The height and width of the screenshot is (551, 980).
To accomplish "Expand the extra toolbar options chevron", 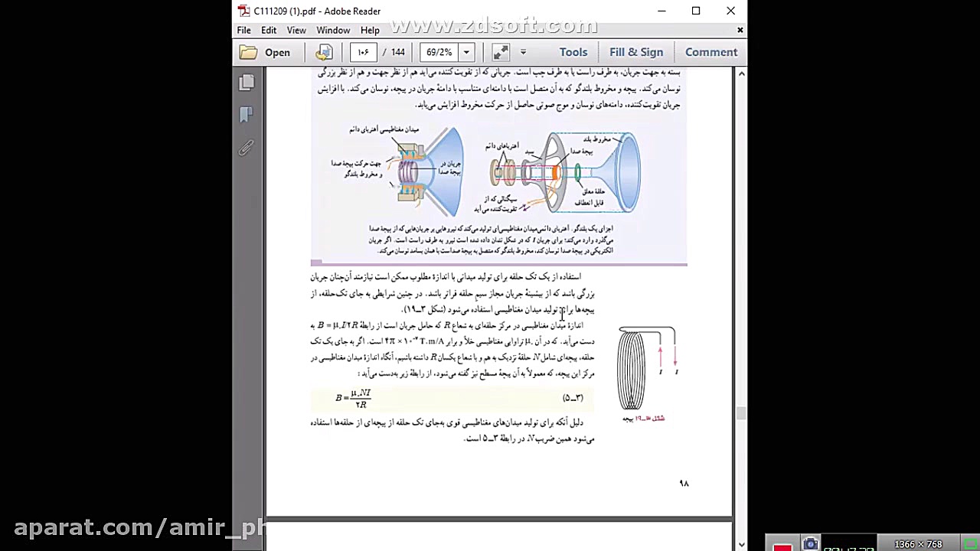I will tap(523, 52).
